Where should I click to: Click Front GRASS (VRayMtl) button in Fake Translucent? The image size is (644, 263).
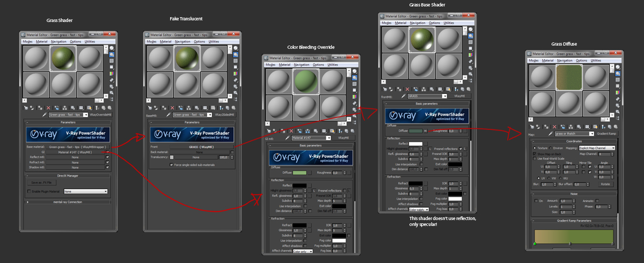tap(201, 147)
